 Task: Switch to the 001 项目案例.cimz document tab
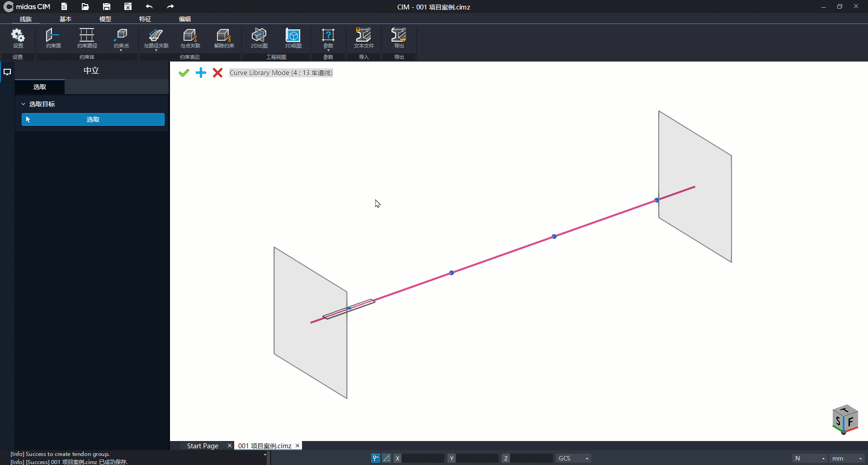click(265, 446)
